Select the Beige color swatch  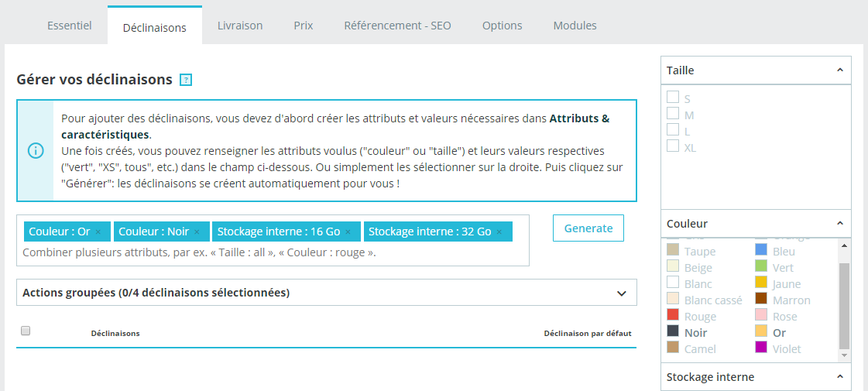[x=673, y=266]
